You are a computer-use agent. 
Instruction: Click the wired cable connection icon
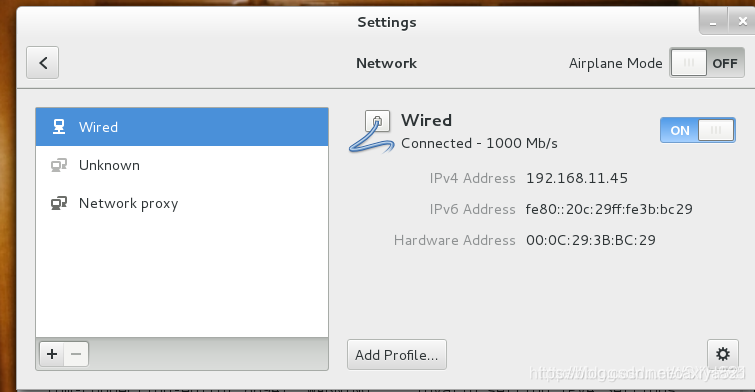[x=371, y=132]
